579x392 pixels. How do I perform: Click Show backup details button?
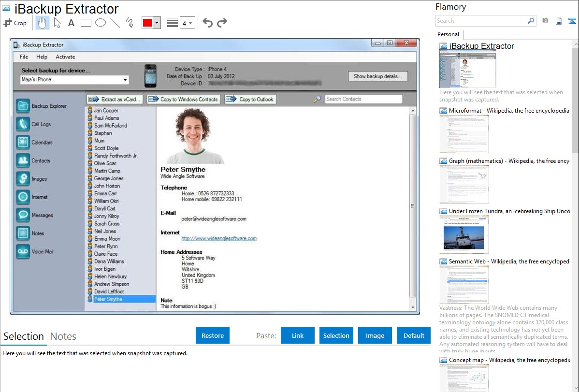[378, 76]
